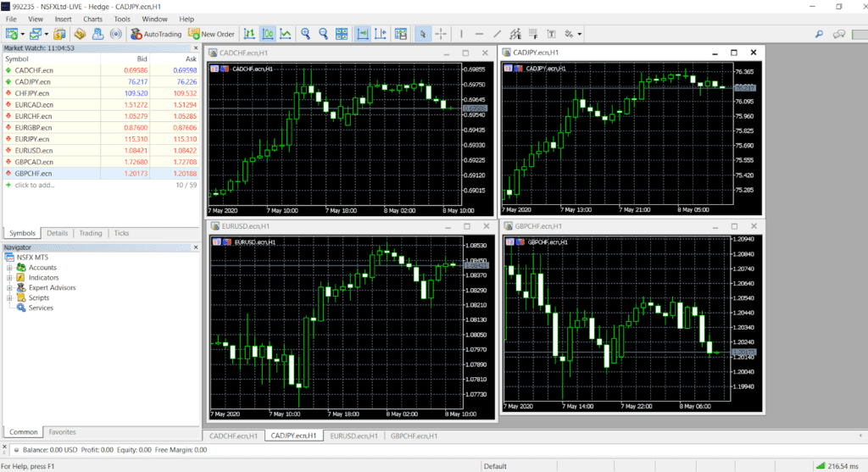Expand the Indicators tree node
Screen dimensions: 868x472
click(x=9, y=278)
